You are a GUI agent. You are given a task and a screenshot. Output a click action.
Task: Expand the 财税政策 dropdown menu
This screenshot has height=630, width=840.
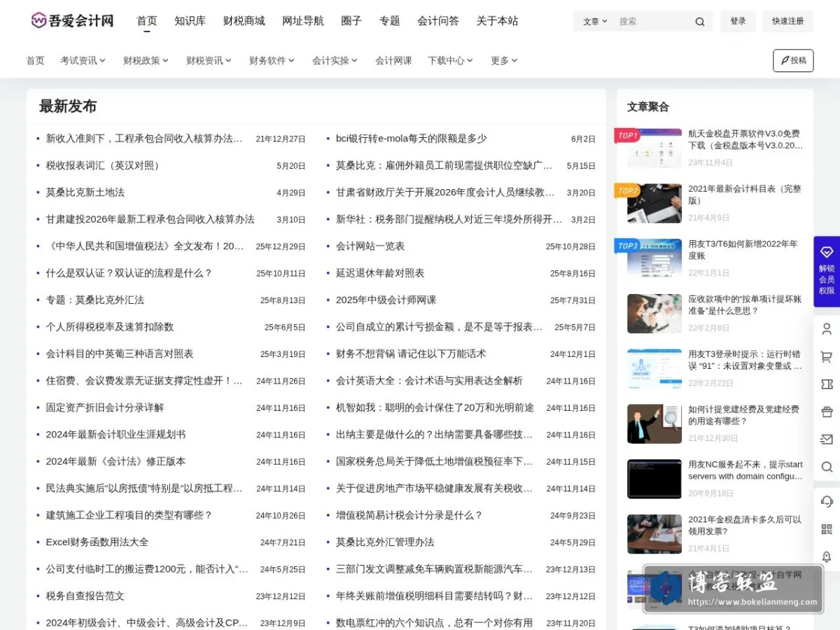146,61
